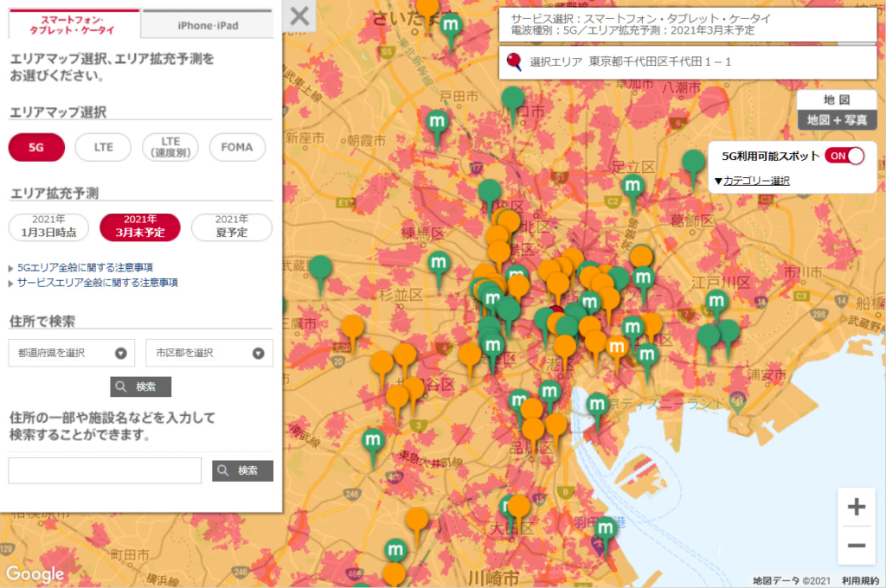The height and width of the screenshot is (588, 886).
Task: Select 2021年3月末予定 forecast
Action: 140,227
